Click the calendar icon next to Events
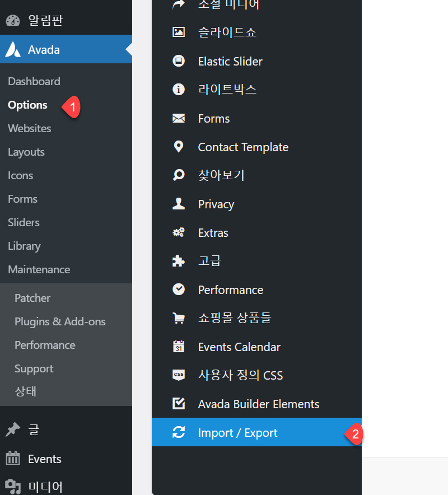The height and width of the screenshot is (495, 448). 13,458
